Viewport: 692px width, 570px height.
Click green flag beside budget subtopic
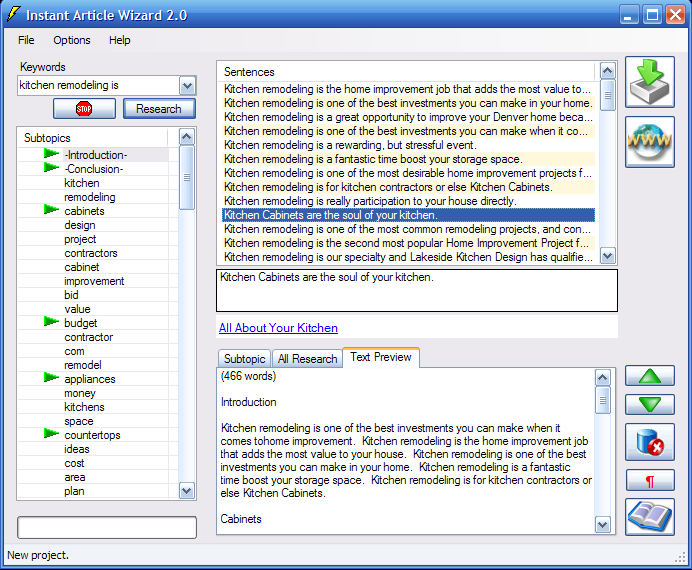point(51,322)
